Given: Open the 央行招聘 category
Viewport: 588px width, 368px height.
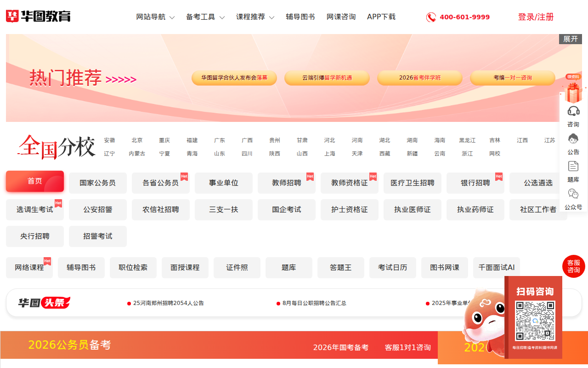Looking at the screenshot, I should point(35,236).
